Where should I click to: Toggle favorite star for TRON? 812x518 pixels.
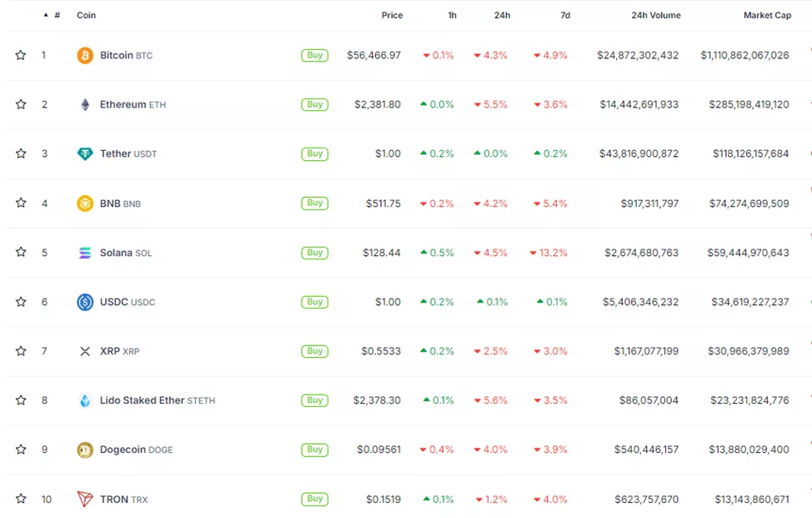[x=21, y=499]
